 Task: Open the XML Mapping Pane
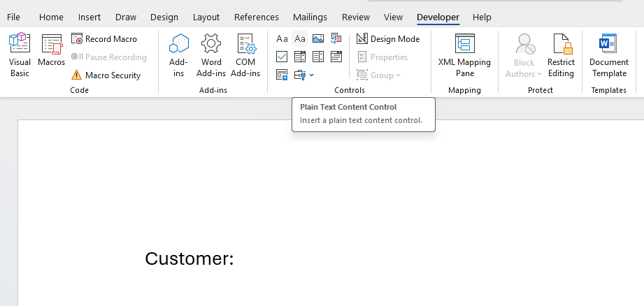[x=464, y=54]
